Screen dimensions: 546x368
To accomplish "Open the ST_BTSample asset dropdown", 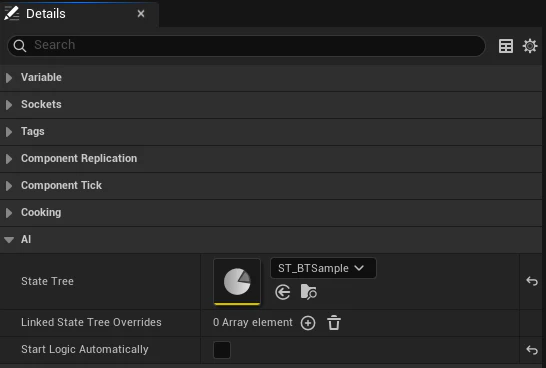I will tap(323, 268).
